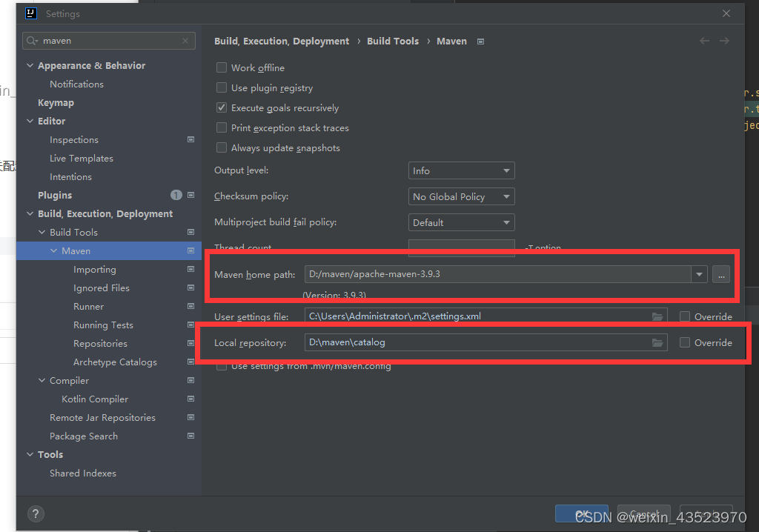This screenshot has height=532, width=759.
Task: Click the OK button
Action: [582, 513]
